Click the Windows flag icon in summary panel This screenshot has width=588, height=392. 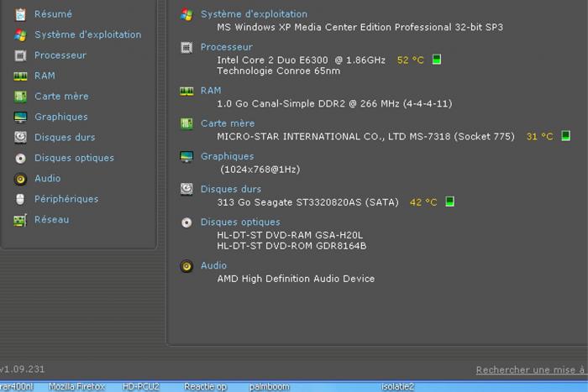(186, 14)
